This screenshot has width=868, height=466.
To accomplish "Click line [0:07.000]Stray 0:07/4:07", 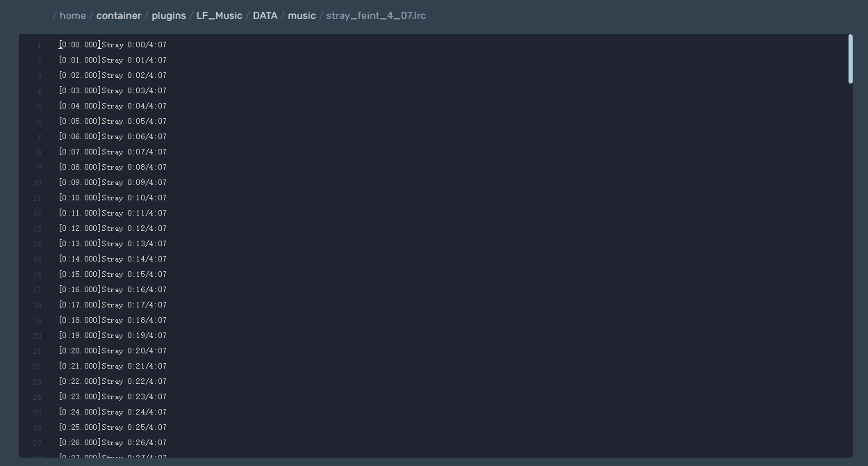I will [x=113, y=152].
